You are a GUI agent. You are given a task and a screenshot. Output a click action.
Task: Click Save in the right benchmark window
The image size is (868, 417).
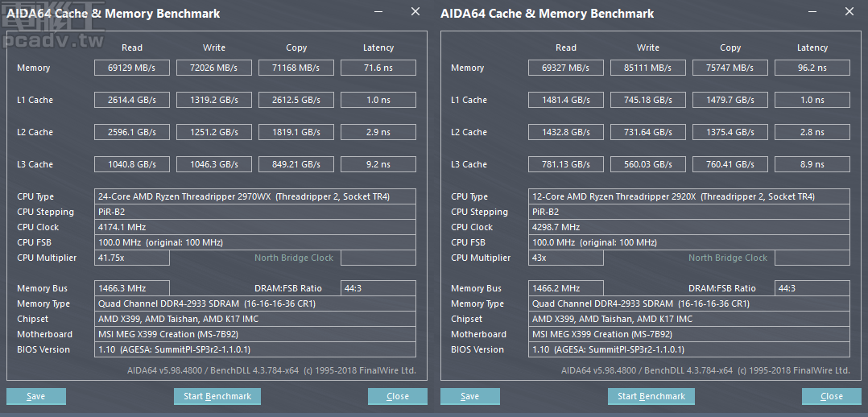click(x=470, y=396)
